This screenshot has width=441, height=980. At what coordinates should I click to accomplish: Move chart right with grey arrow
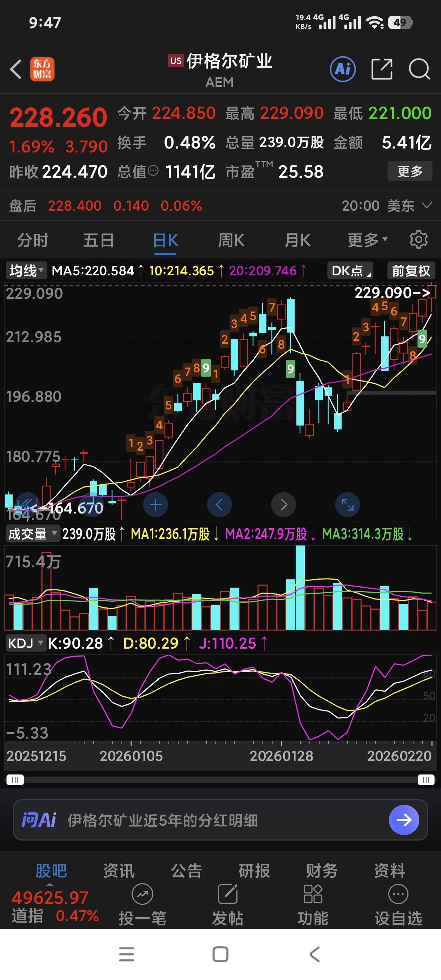coord(283,504)
